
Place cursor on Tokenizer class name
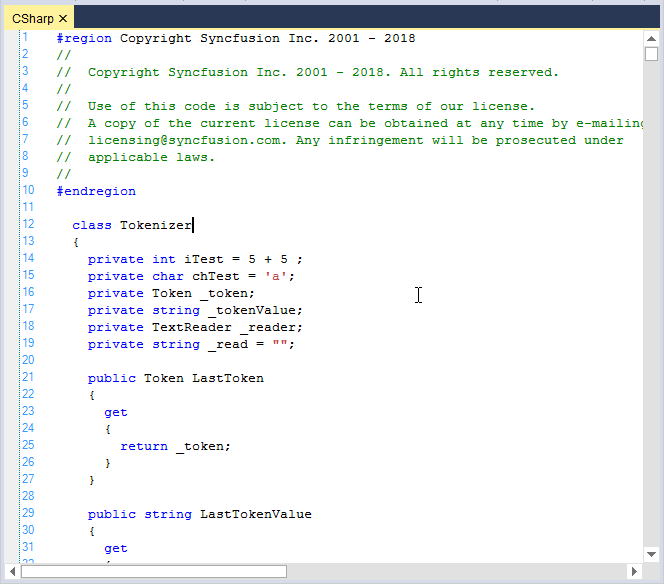(x=156, y=225)
